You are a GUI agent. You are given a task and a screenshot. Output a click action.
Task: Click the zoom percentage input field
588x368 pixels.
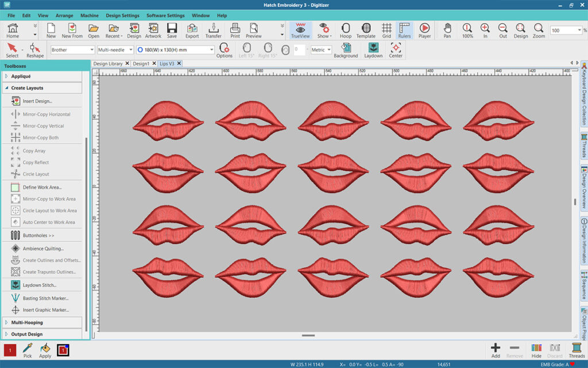(562, 30)
